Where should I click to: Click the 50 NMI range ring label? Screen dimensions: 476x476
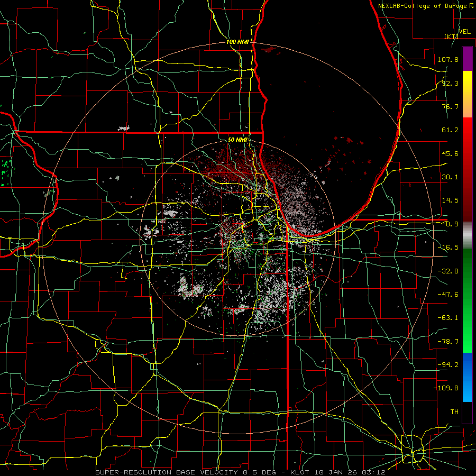(237, 140)
